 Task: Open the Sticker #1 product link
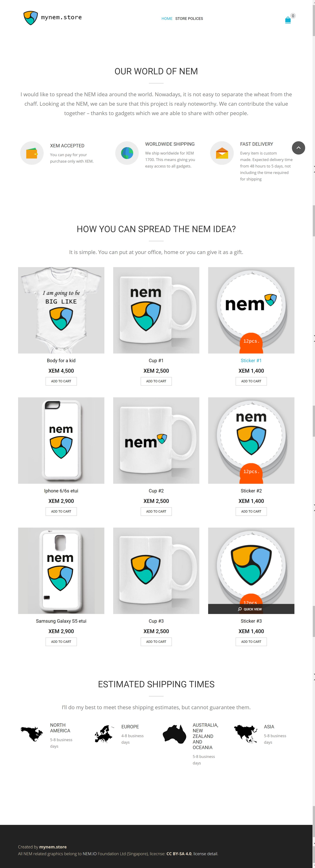(x=251, y=361)
